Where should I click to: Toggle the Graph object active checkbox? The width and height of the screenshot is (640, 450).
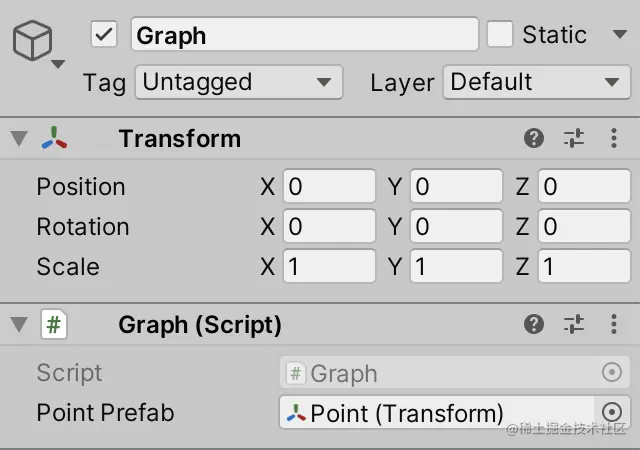(104, 34)
